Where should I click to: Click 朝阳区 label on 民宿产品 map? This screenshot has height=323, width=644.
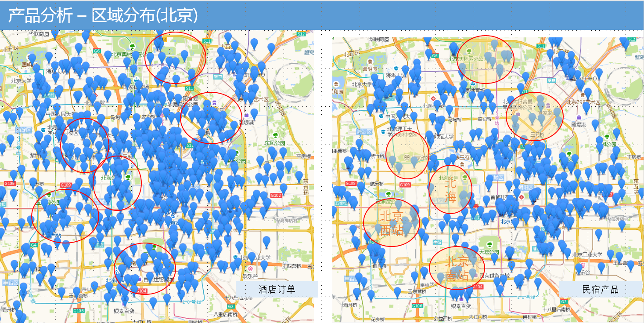[526, 187]
